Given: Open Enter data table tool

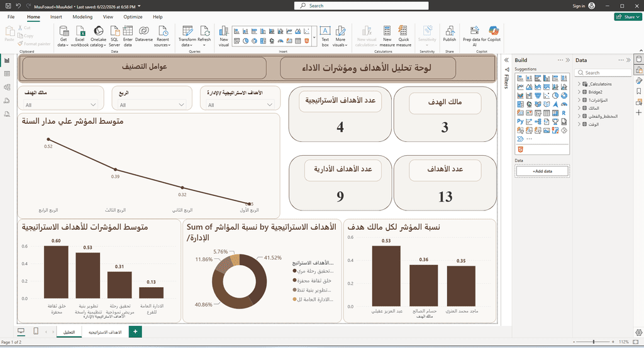Looking at the screenshot, I should (128, 36).
